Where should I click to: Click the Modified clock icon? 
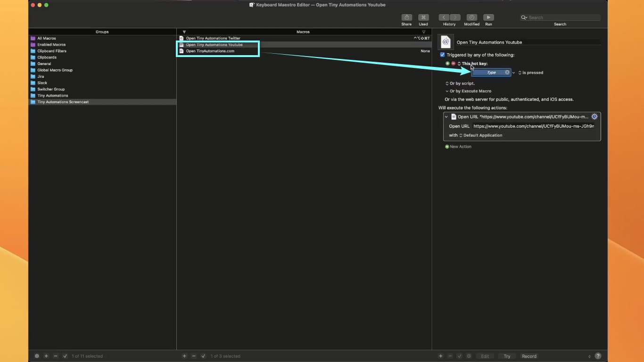click(x=471, y=17)
